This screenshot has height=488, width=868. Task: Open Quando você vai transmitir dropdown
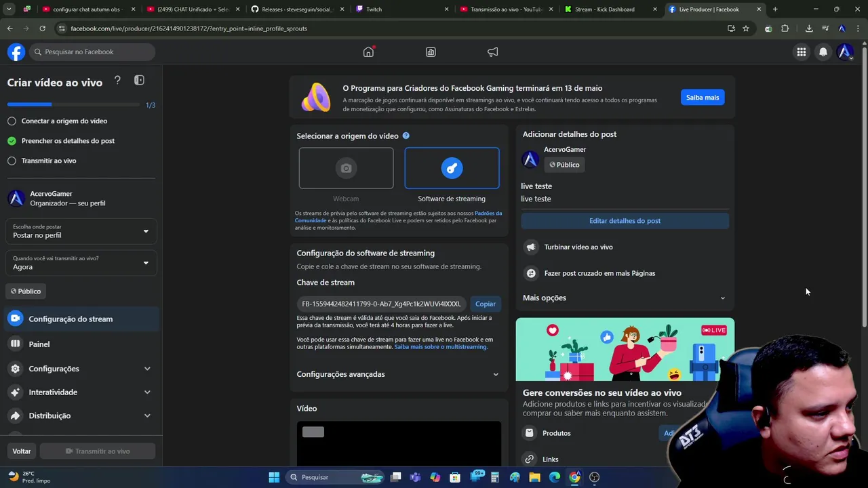coord(81,263)
